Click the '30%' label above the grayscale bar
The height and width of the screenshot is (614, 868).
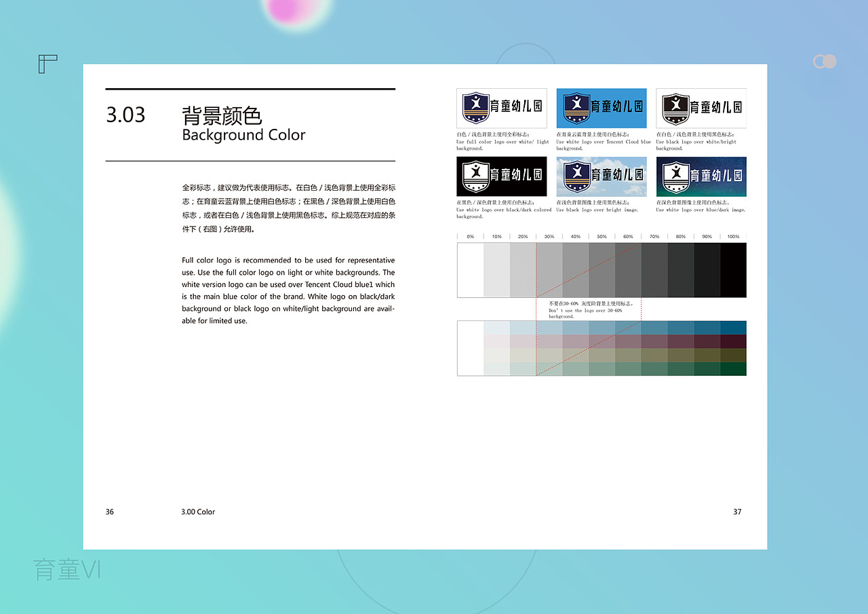tap(549, 237)
